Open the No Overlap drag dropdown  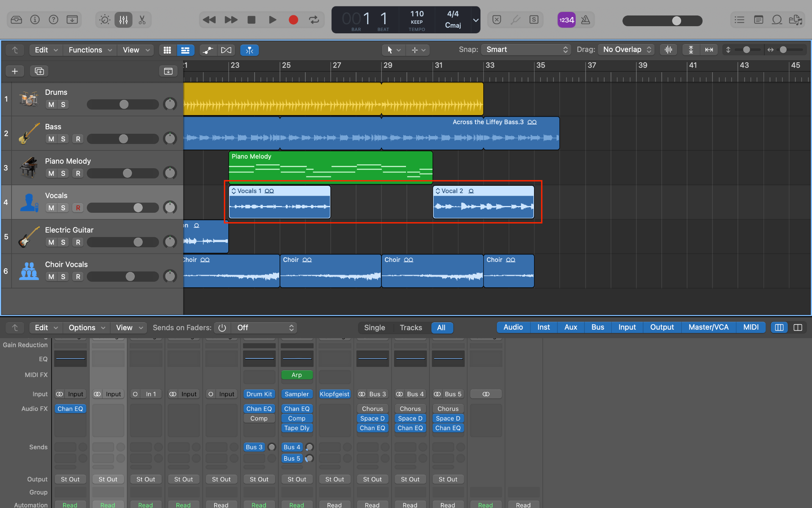click(x=626, y=50)
